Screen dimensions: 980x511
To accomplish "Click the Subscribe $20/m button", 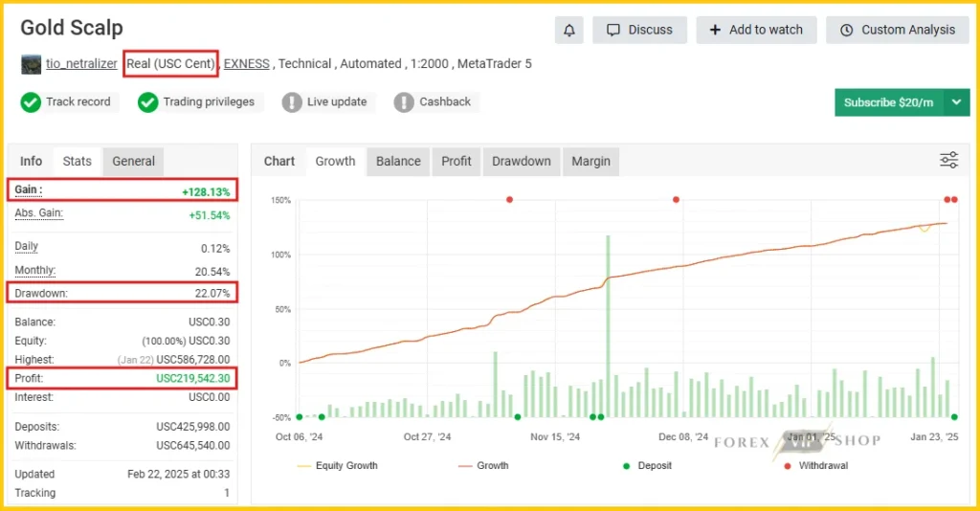I will click(889, 102).
